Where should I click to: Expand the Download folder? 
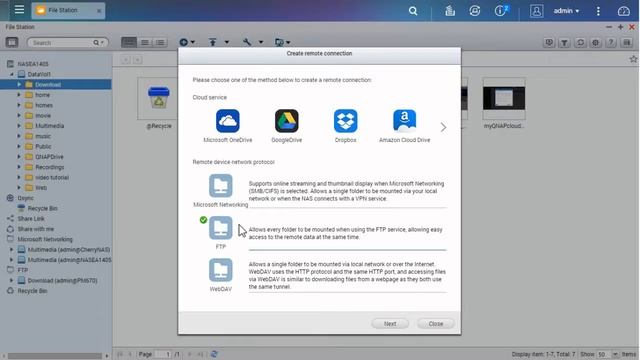[x=19, y=84]
